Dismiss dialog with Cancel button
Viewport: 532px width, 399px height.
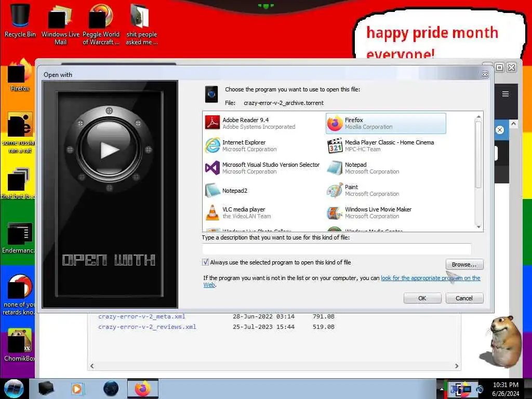pos(464,298)
